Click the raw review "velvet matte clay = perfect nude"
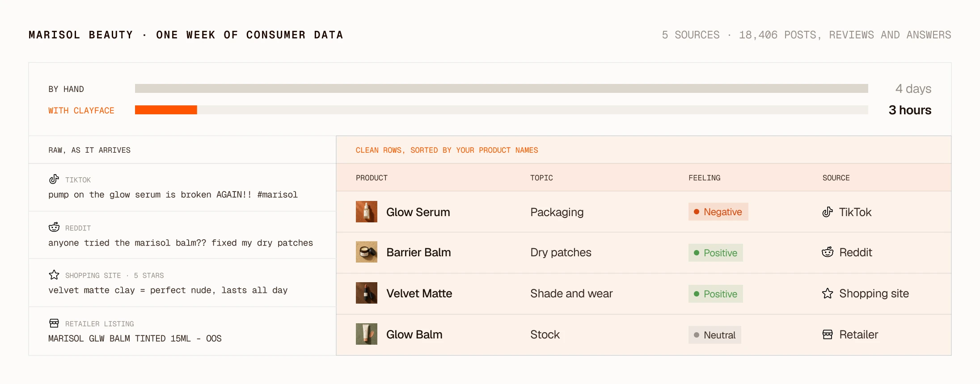The height and width of the screenshot is (384, 980). [x=168, y=290]
